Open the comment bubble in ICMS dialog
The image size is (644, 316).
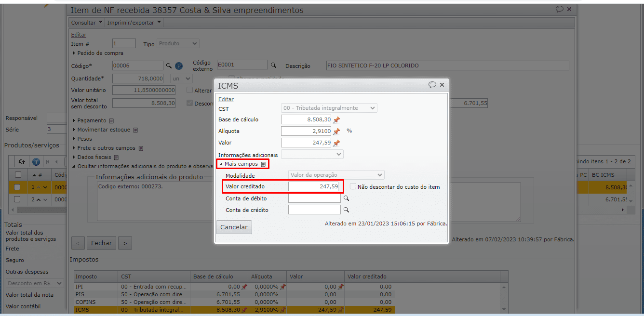click(432, 85)
